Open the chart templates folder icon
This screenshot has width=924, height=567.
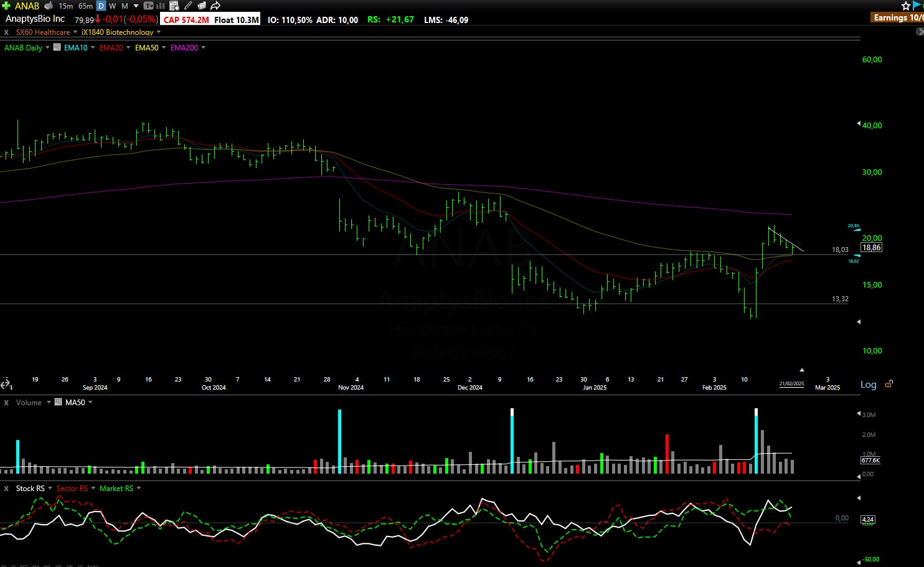(202, 6)
